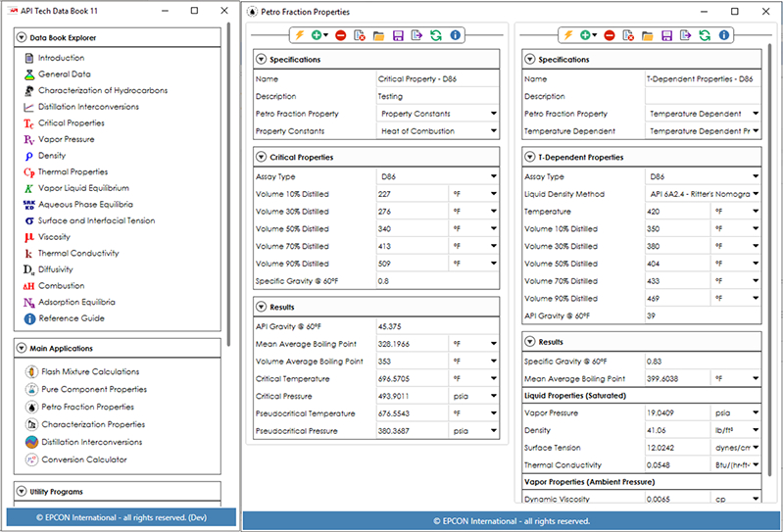Click the open folder icon in the right panel toolbar
Image resolution: width=783 pixels, height=532 pixels.
[x=647, y=35]
